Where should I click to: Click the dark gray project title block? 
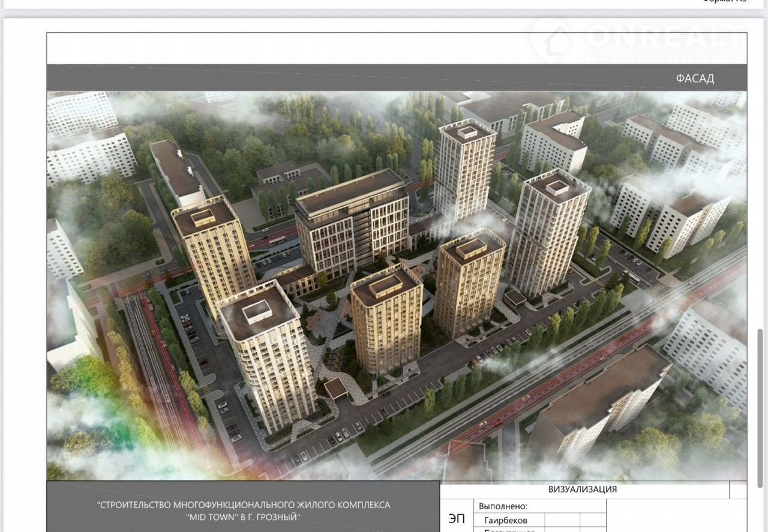click(x=244, y=507)
